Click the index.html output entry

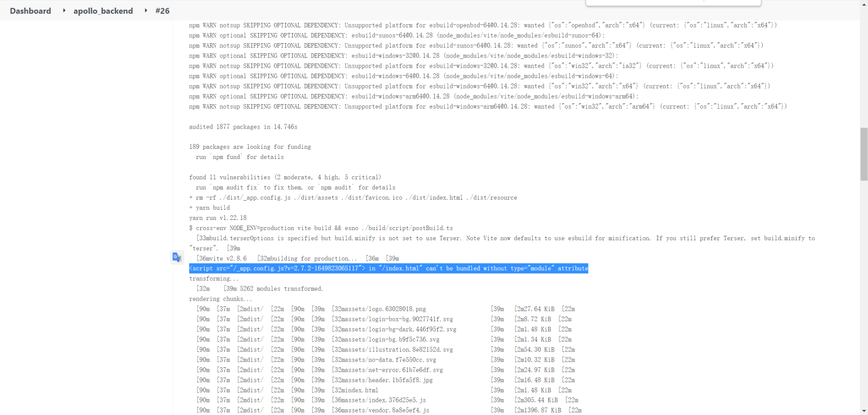(355, 390)
